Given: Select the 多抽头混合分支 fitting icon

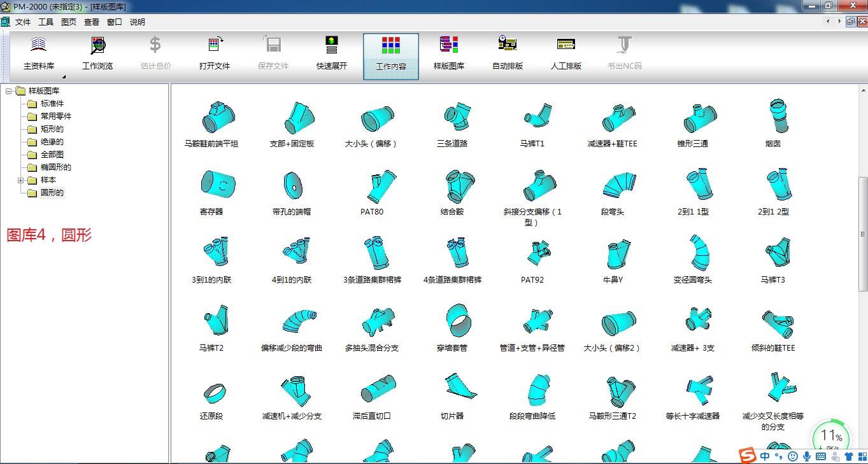Looking at the screenshot, I should click(x=379, y=321).
